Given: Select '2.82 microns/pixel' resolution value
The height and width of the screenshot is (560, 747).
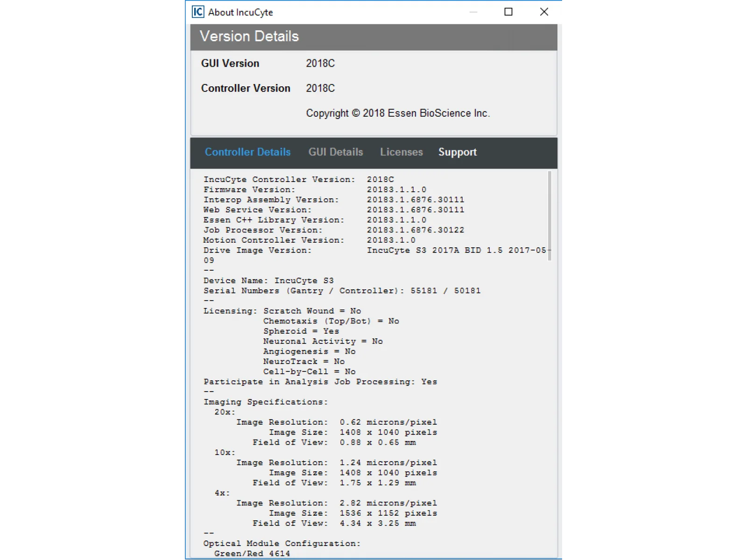Looking at the screenshot, I should [388, 503].
